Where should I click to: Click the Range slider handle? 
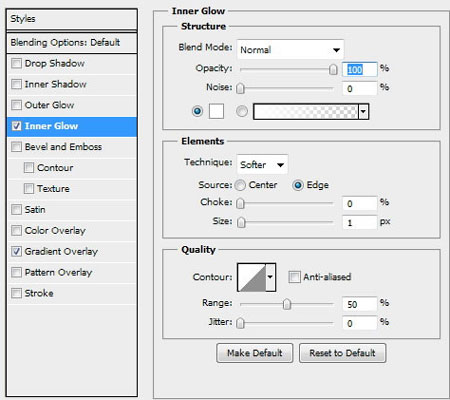coord(287,304)
